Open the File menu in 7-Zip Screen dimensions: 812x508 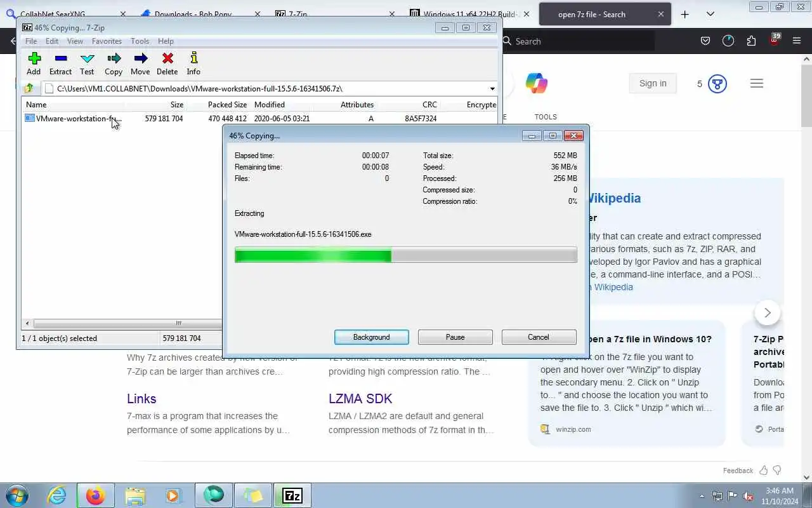(x=31, y=41)
